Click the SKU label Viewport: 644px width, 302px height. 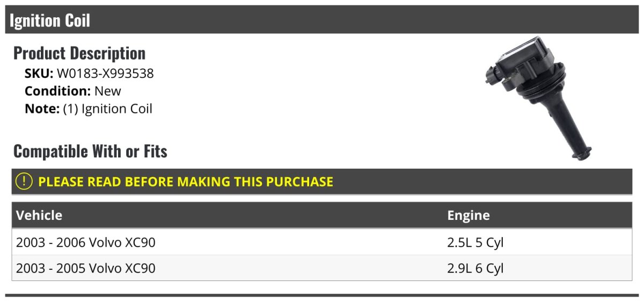point(39,73)
